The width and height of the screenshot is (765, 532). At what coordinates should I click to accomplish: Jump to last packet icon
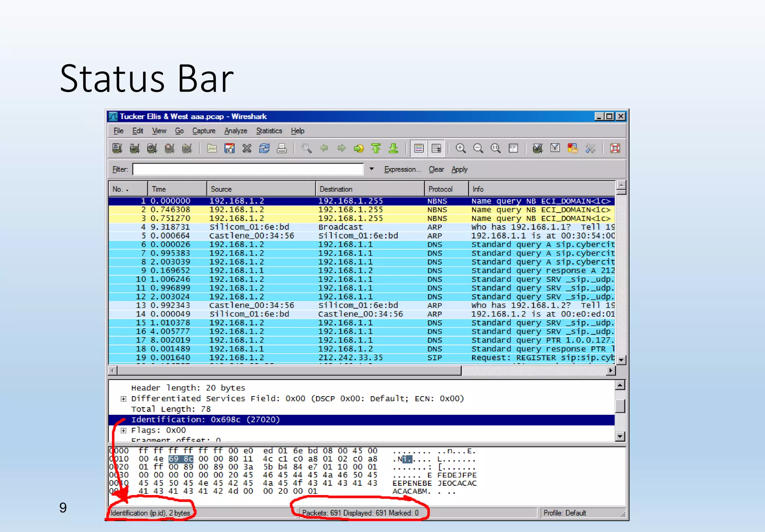[394, 148]
